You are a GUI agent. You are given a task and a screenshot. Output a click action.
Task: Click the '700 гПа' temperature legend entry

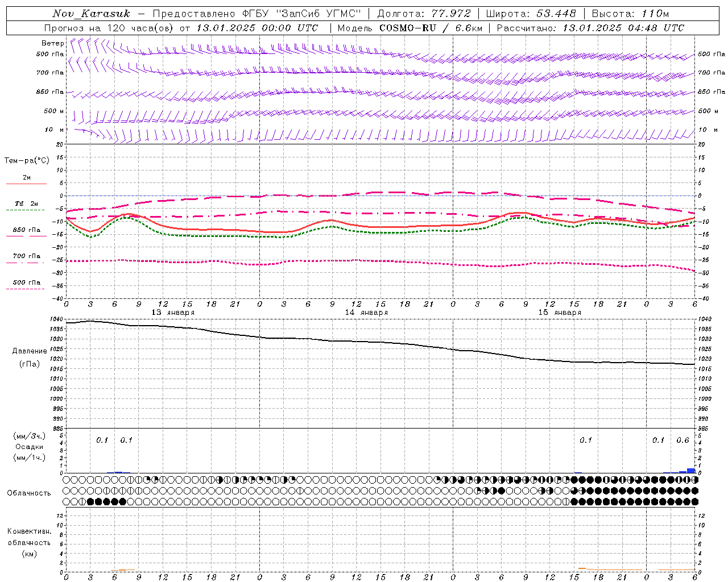[x=27, y=256]
